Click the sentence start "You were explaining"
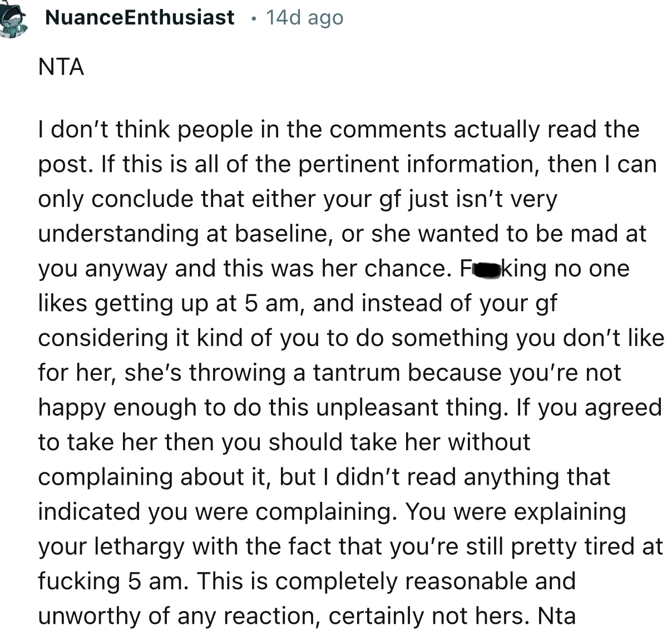672x631 pixels. pyautogui.click(x=516, y=511)
